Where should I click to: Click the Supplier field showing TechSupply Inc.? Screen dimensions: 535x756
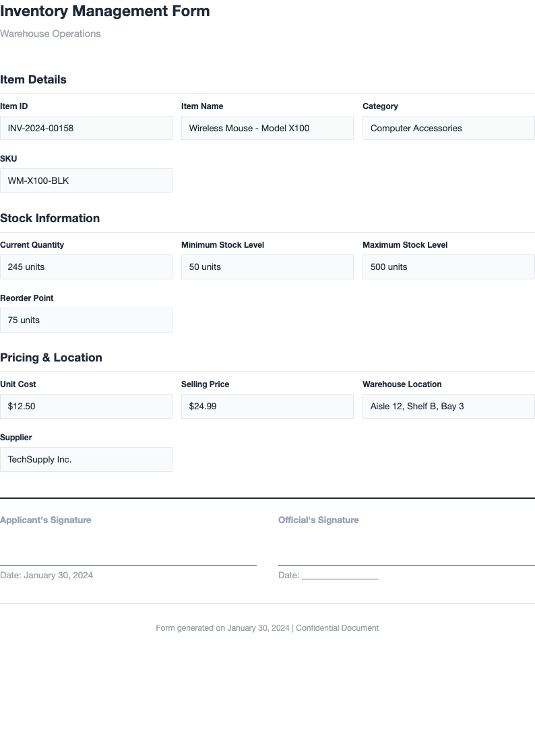point(86,459)
